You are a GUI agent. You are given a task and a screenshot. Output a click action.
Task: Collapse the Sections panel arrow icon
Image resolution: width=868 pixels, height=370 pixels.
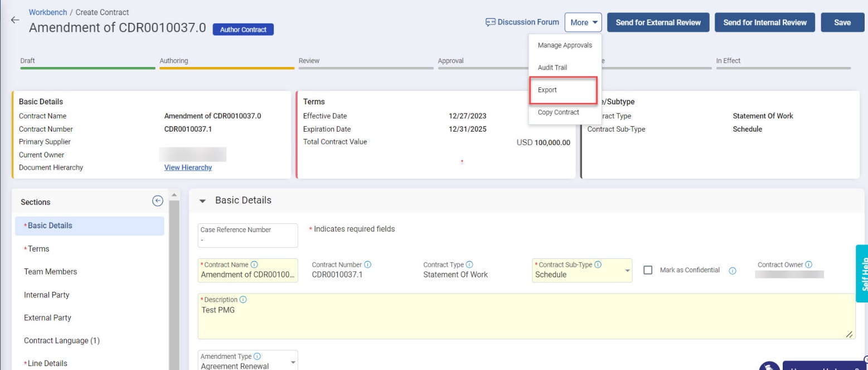click(158, 201)
